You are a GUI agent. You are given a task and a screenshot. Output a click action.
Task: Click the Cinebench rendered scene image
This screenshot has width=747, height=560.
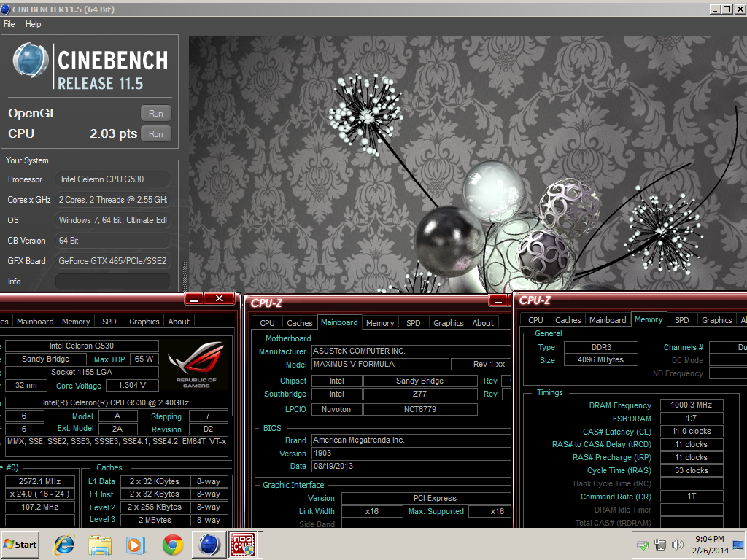468,164
